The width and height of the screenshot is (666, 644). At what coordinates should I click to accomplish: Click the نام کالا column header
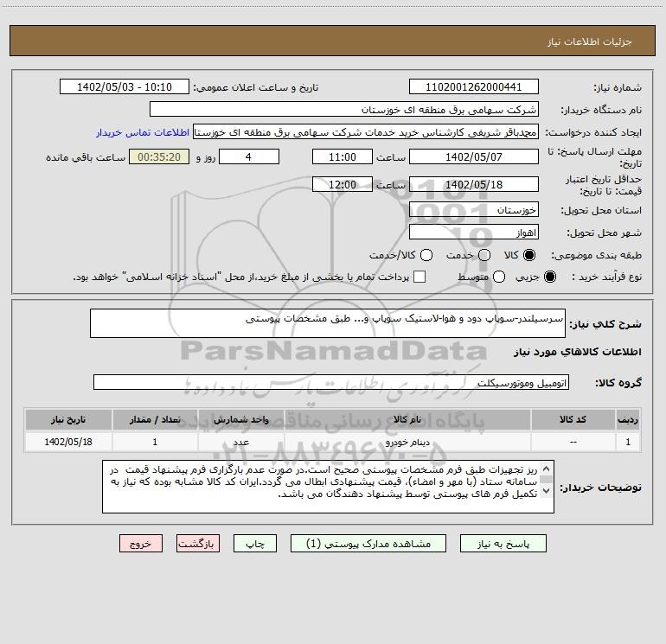(407, 419)
